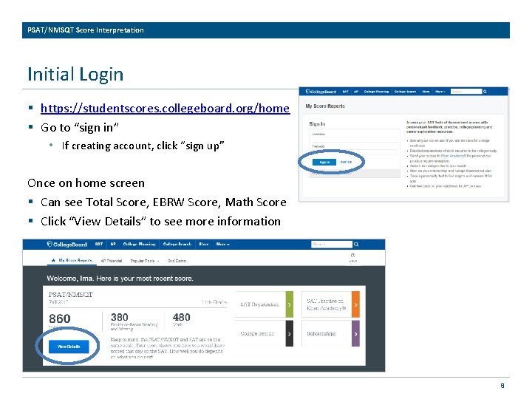The image size is (532, 399).
Task: Open SAT menu in the home screen navbar
Action: [x=99, y=245]
